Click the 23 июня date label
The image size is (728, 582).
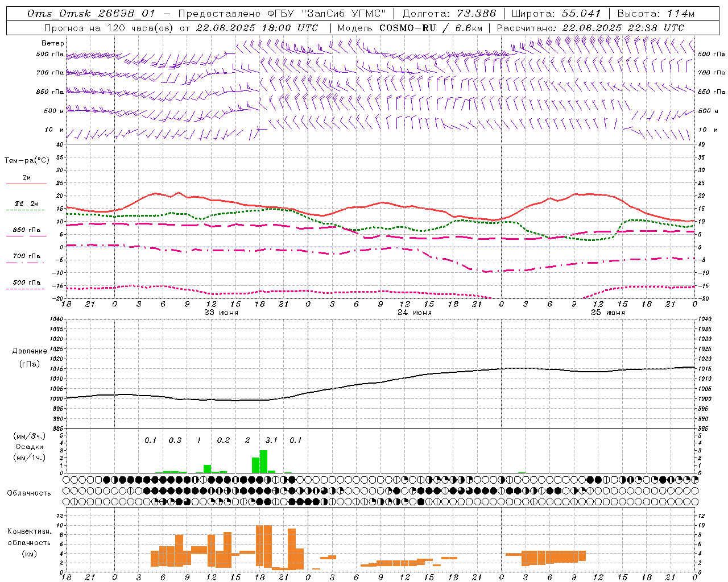(221, 313)
